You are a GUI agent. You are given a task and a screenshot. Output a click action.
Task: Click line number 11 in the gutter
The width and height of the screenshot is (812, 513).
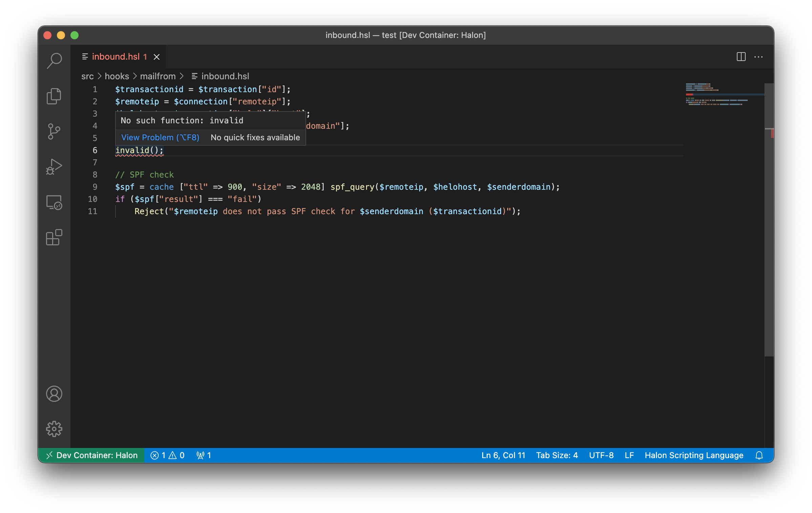point(92,211)
